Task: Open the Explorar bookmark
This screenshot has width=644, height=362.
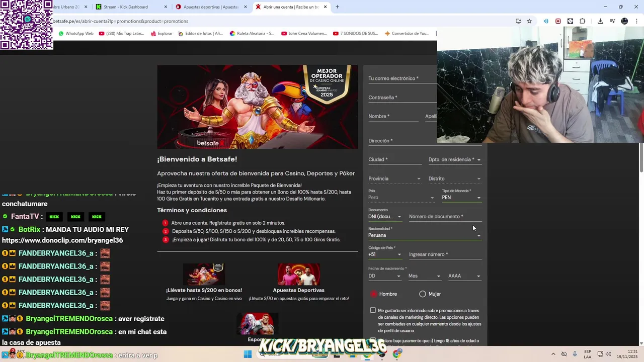Action: point(162,34)
